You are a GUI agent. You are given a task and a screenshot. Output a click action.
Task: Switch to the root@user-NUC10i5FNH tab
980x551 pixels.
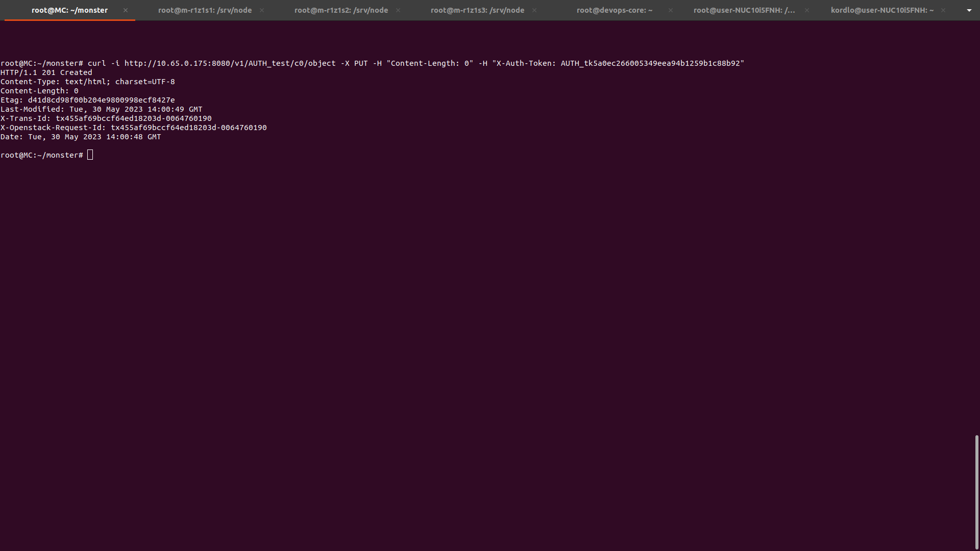[744, 10]
